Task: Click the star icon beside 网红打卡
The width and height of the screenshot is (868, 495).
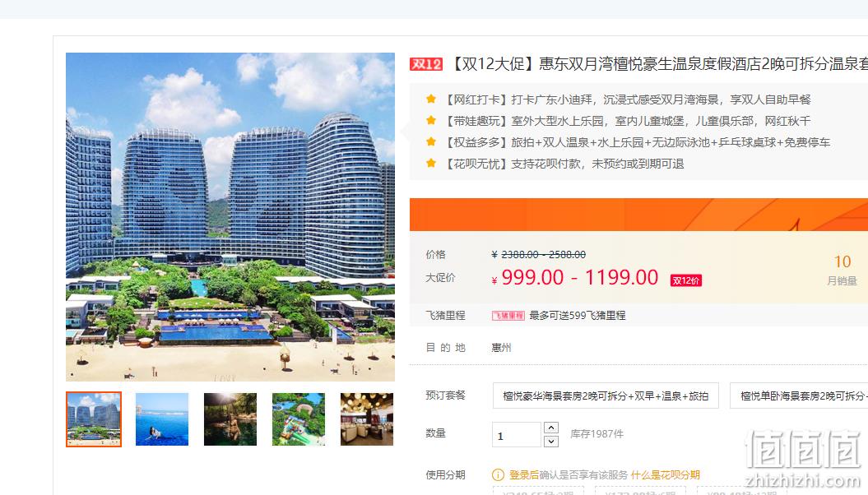Action: pyautogui.click(x=430, y=99)
